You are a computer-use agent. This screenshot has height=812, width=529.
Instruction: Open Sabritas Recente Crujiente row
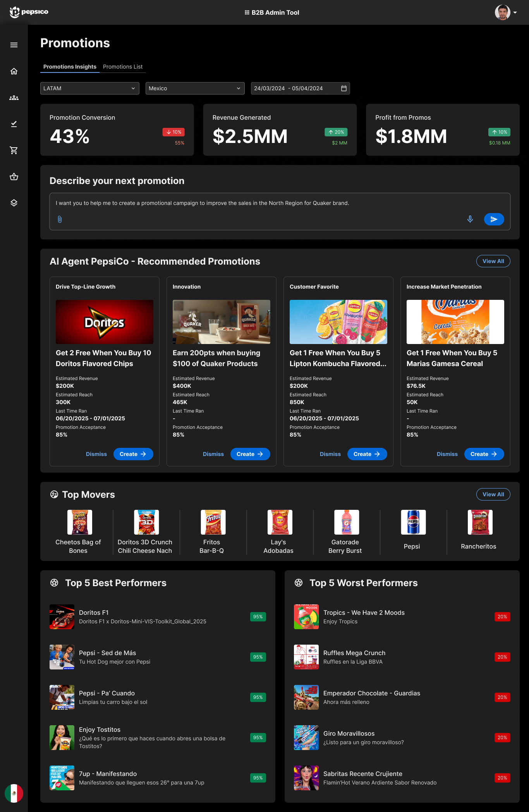pyautogui.click(x=402, y=778)
